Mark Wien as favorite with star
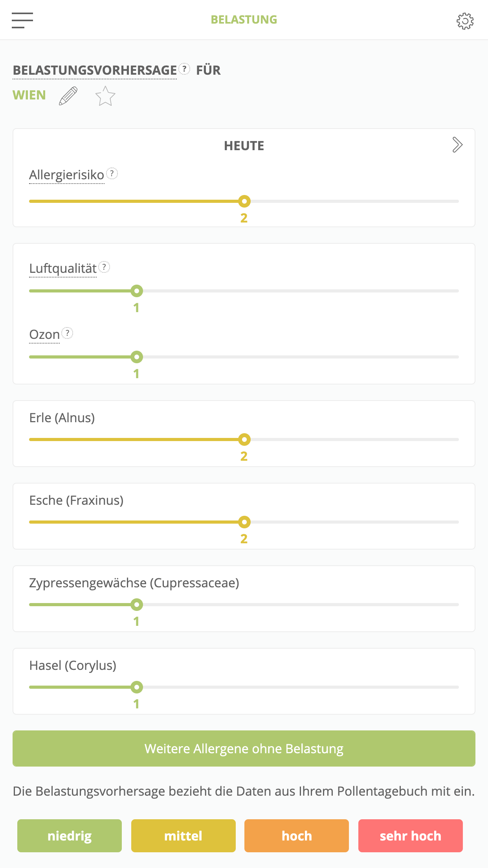Screen dimensions: 488x868 pyautogui.click(x=105, y=96)
